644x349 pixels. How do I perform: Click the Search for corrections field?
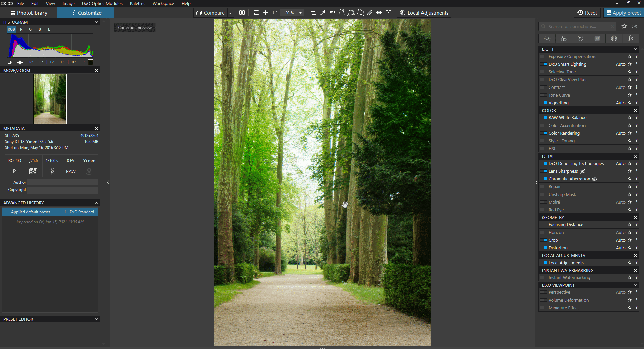point(578,26)
